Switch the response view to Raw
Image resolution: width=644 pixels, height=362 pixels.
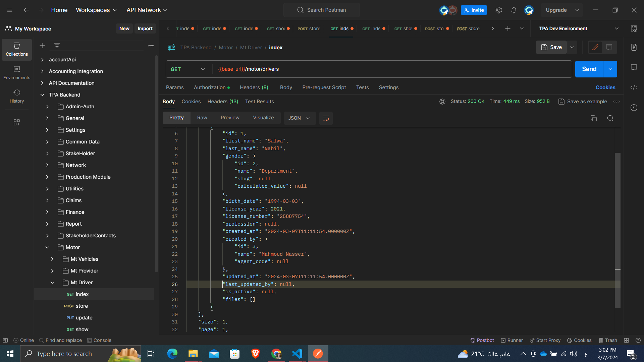point(202,118)
